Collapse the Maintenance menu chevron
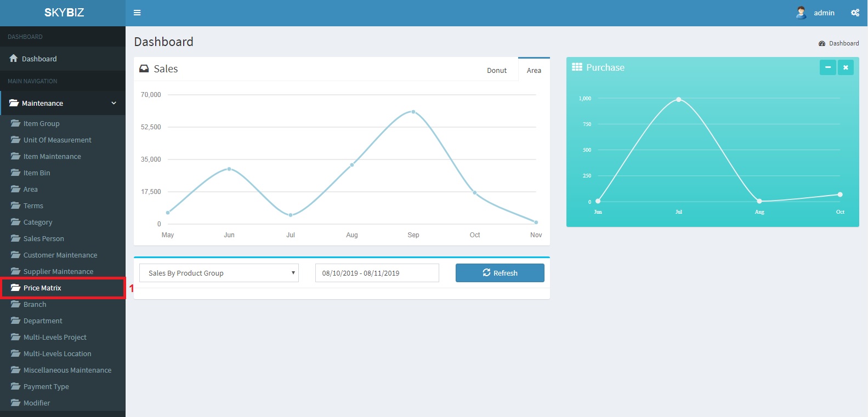 [114, 103]
